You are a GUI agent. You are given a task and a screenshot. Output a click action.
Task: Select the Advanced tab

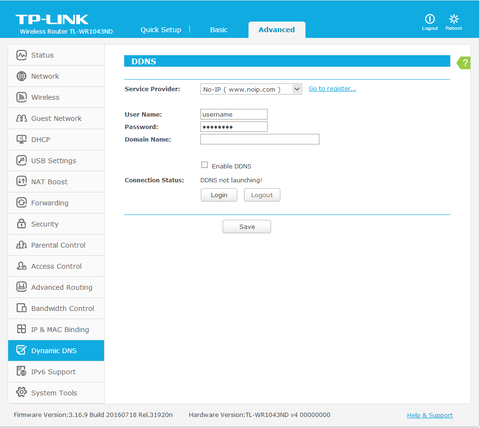(x=277, y=30)
